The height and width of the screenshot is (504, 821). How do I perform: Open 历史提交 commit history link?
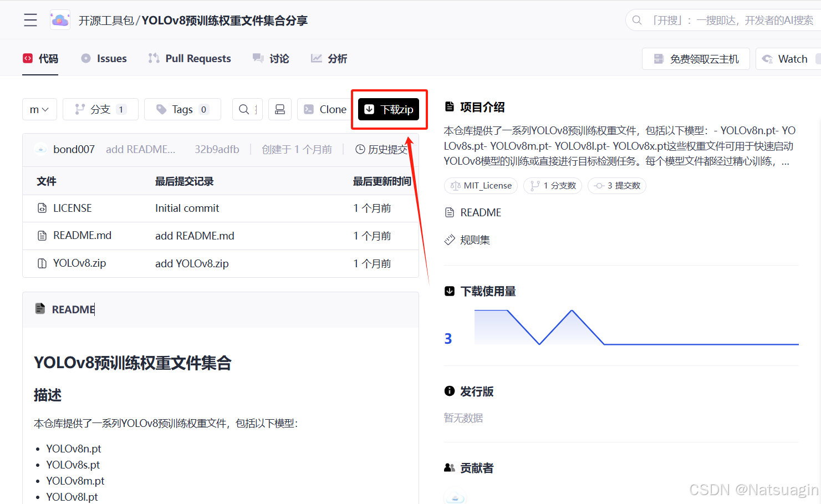tap(381, 149)
